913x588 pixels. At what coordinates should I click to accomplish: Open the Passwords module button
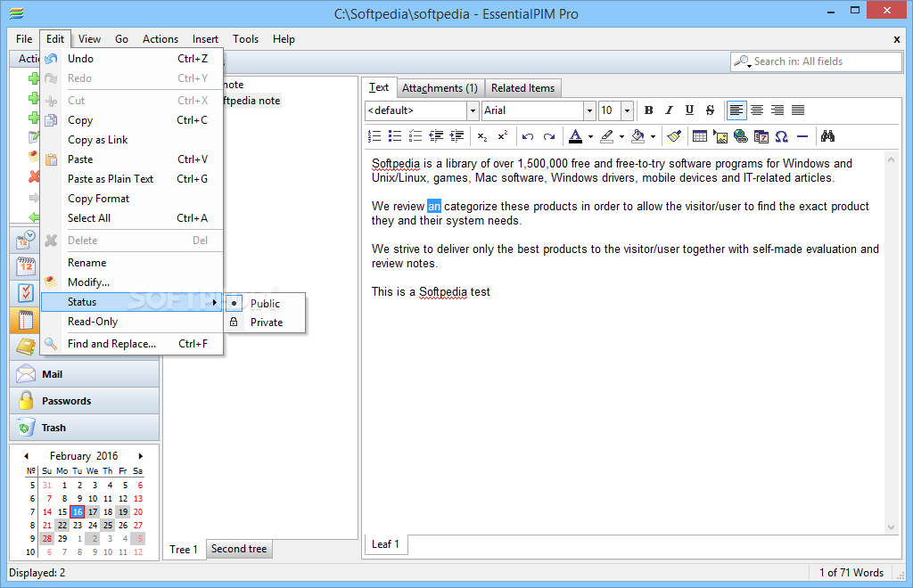tap(84, 401)
